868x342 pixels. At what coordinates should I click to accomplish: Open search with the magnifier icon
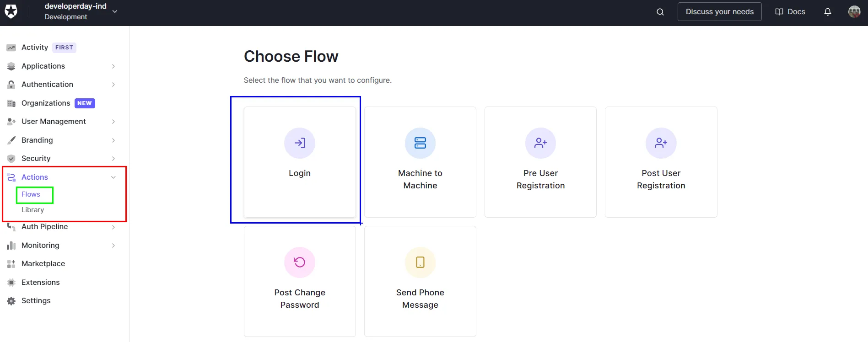pyautogui.click(x=660, y=12)
